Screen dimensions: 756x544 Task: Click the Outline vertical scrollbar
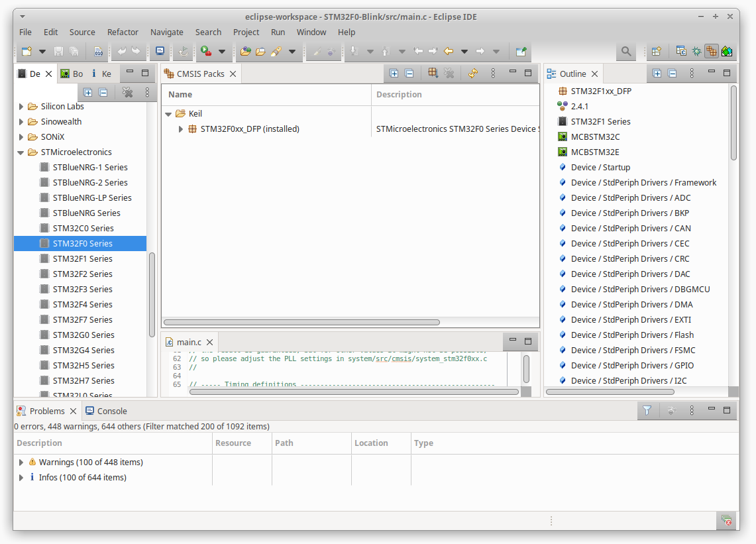click(733, 123)
